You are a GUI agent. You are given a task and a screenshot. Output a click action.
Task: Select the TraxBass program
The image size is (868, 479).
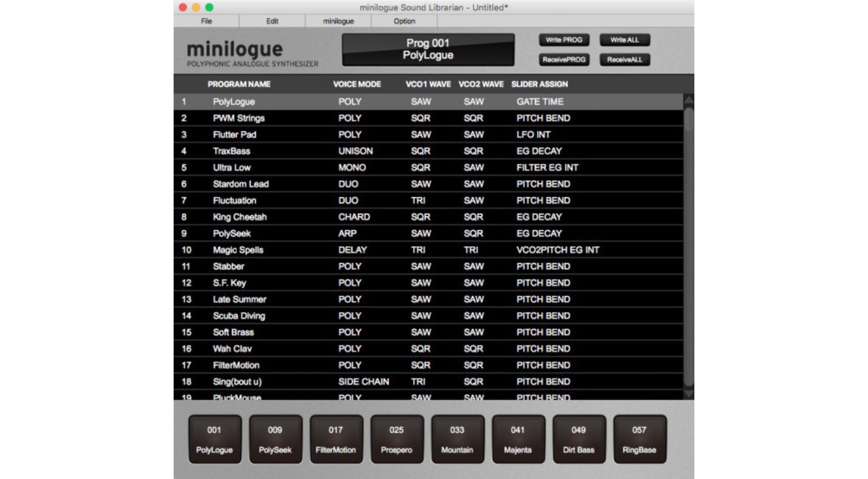(428, 151)
